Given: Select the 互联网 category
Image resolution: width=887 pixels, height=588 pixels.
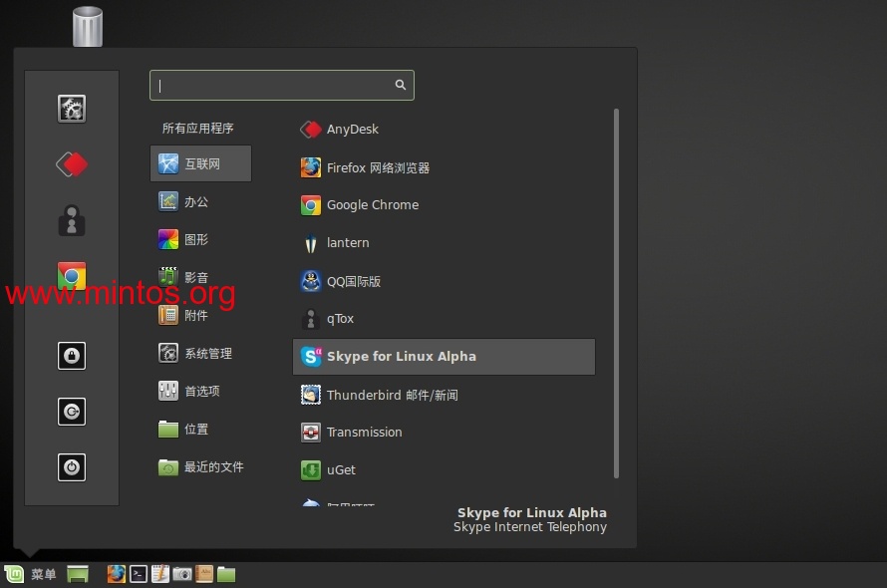Looking at the screenshot, I should pos(200,163).
